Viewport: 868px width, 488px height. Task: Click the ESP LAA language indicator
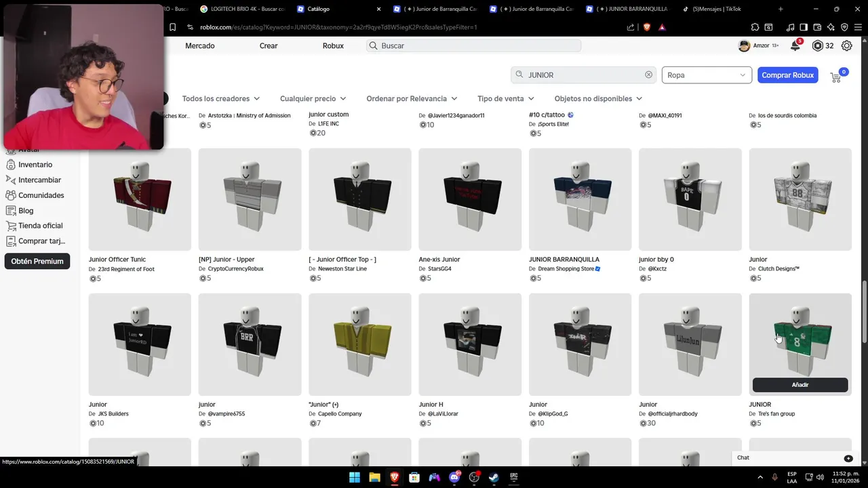tap(792, 477)
